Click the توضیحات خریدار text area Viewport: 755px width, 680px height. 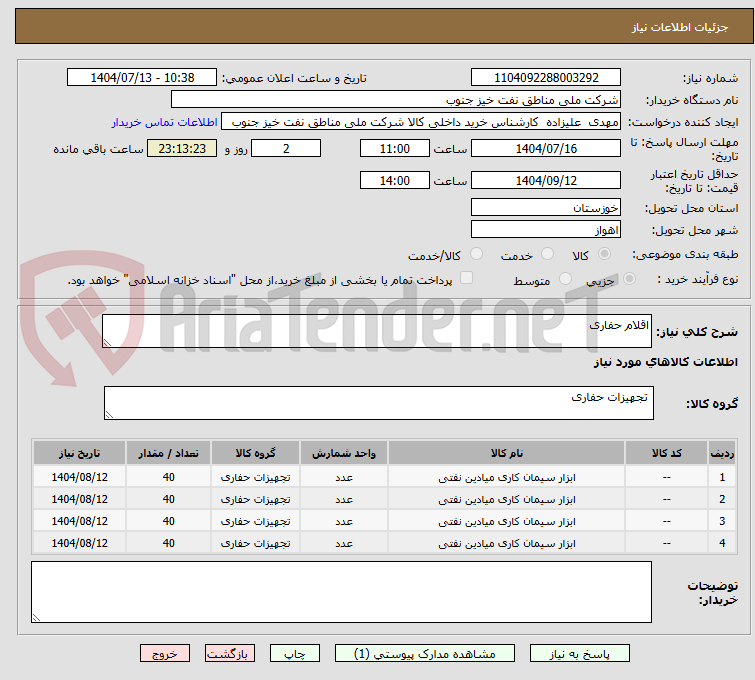[341, 592]
